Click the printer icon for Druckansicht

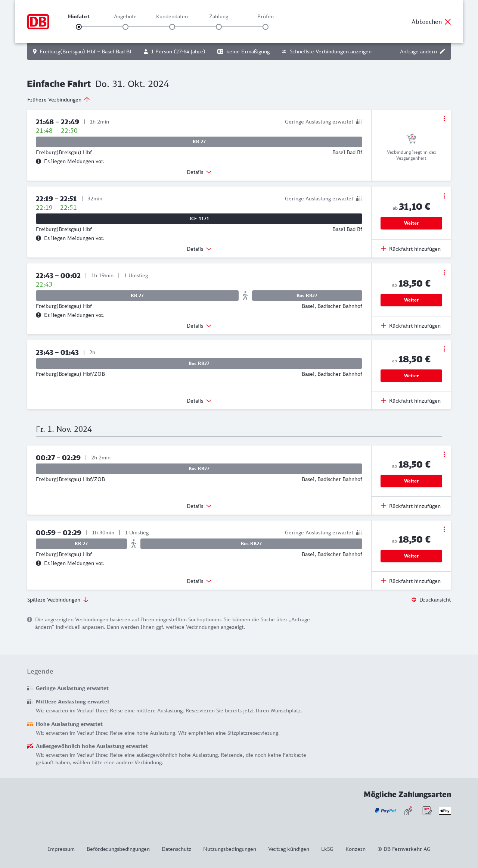click(x=414, y=600)
